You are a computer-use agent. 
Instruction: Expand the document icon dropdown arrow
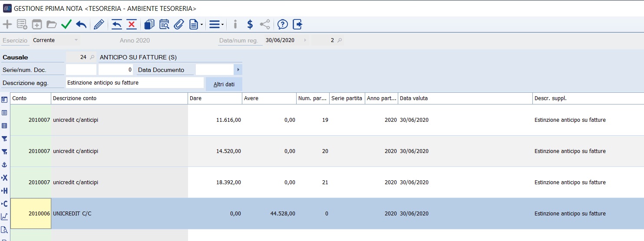(x=202, y=25)
